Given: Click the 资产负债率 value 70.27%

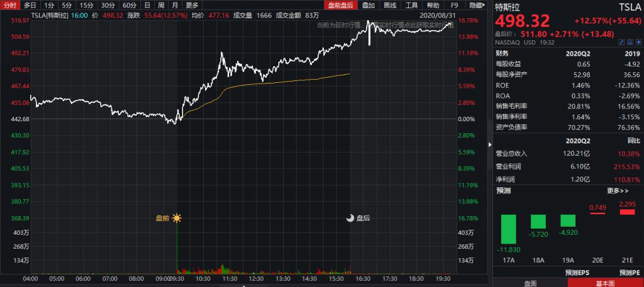Looking at the screenshot, I should pos(579,127).
